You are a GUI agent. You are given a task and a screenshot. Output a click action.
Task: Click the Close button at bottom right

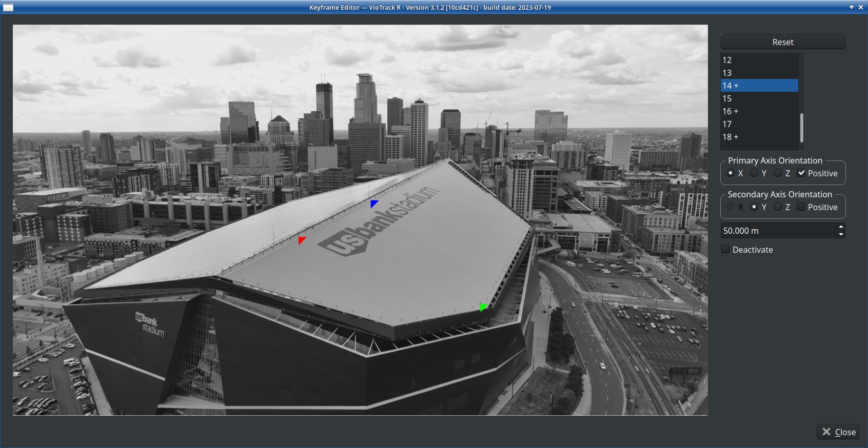click(838, 432)
